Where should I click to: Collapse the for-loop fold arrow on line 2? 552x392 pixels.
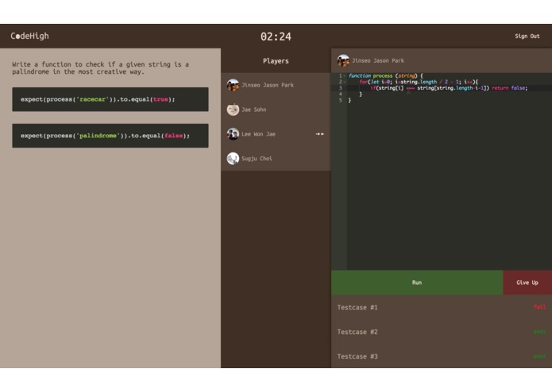click(x=345, y=82)
